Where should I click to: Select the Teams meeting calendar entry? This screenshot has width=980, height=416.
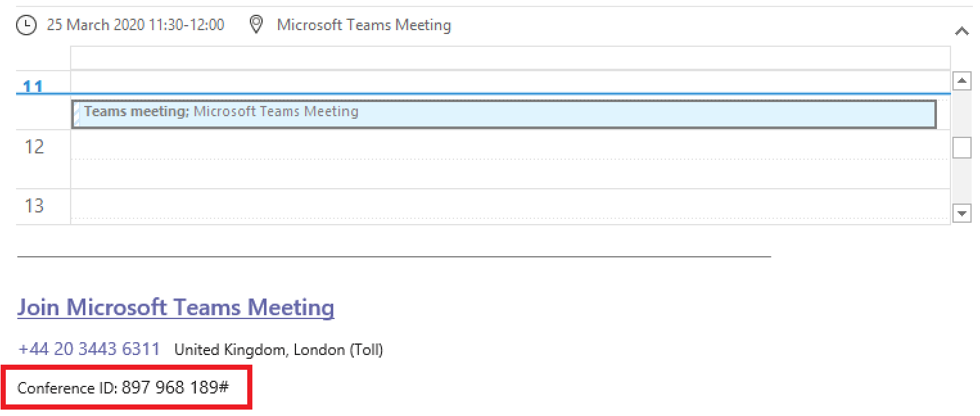click(503, 114)
